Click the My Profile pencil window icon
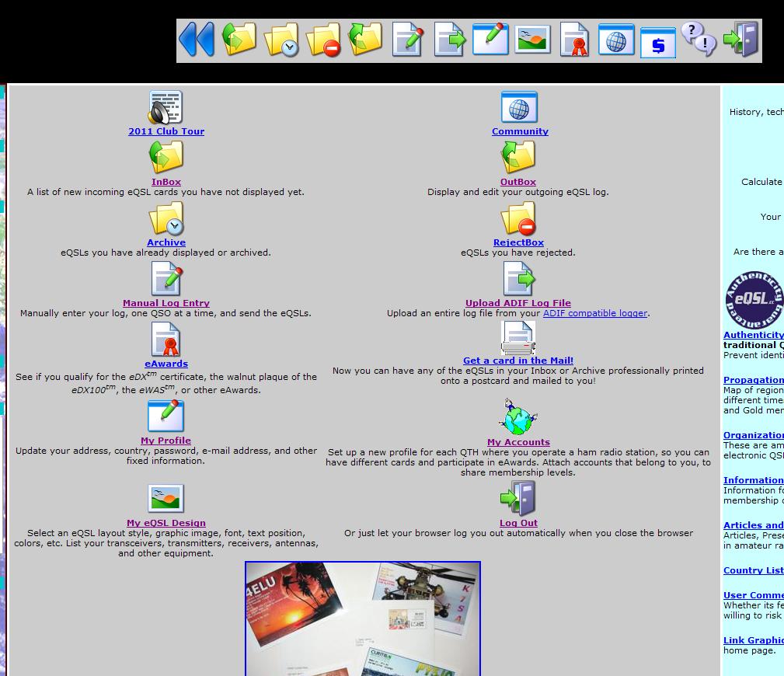The width and height of the screenshot is (784, 676). [166, 416]
